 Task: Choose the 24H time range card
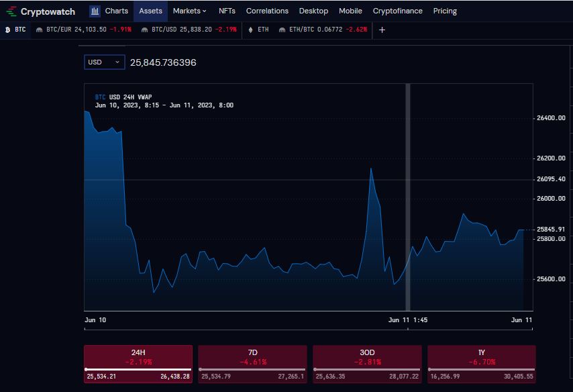pos(138,364)
